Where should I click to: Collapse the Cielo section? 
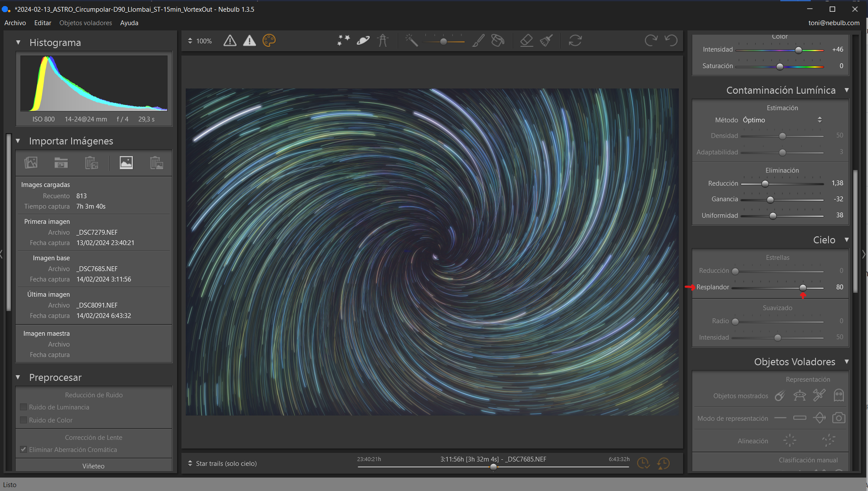coord(847,240)
